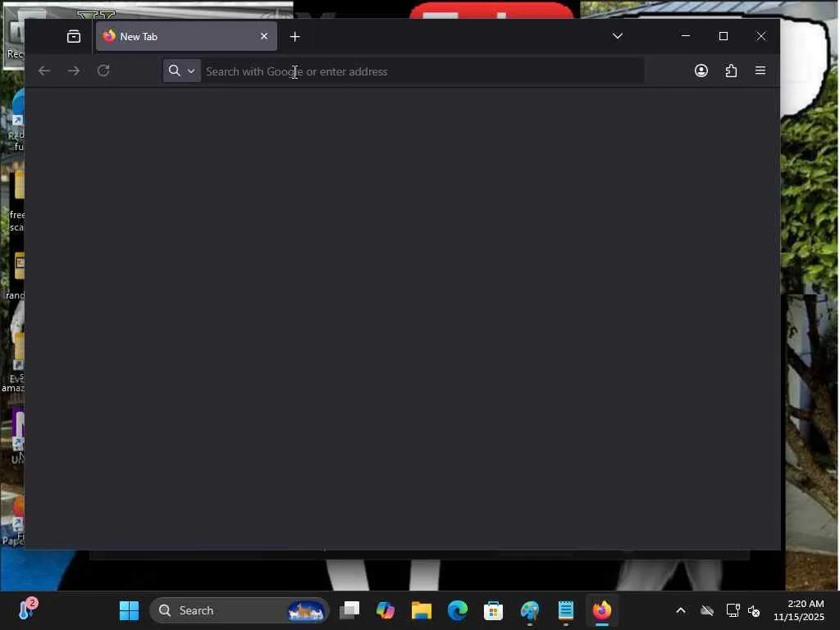The height and width of the screenshot is (630, 840).
Task: Launch Microsoft Edge from the taskbar
Action: click(458, 610)
